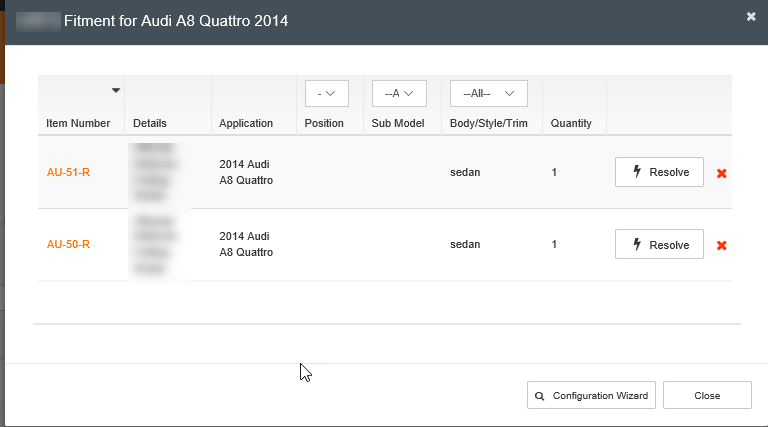Resolve the AU-51-R fitment
768x427 pixels.
659,172
